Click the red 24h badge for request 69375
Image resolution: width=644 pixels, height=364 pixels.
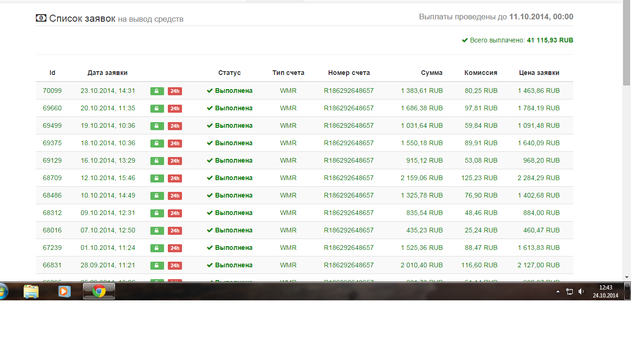pos(175,143)
